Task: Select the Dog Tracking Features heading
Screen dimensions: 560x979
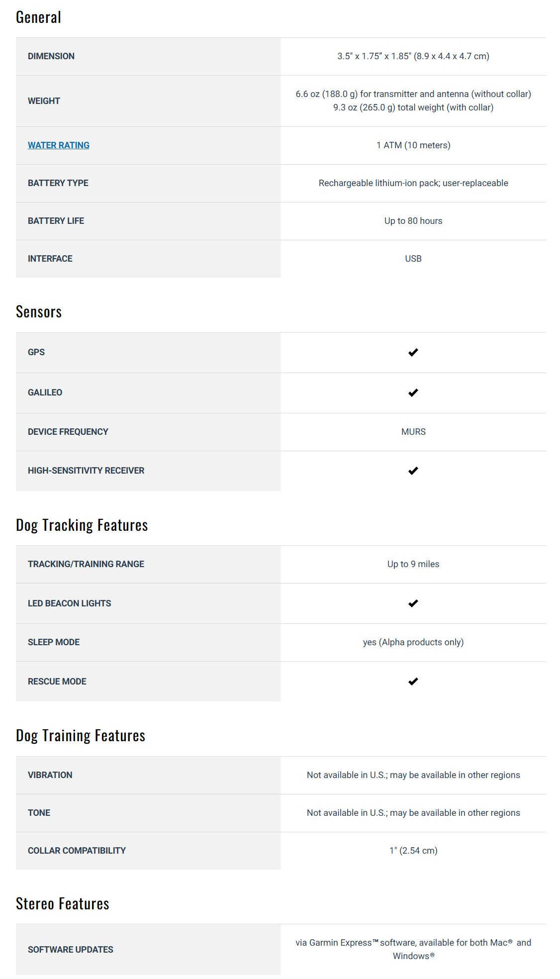Action: [82, 525]
